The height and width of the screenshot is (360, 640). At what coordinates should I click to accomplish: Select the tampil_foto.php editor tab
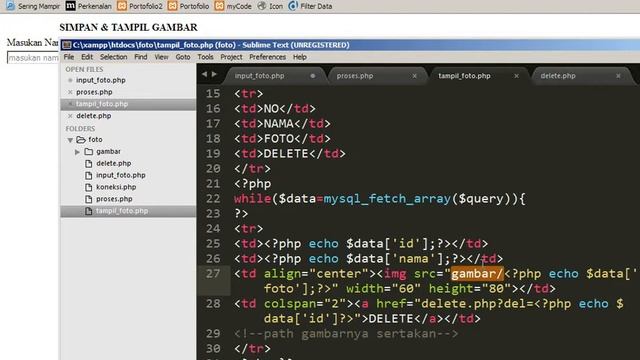(x=464, y=76)
